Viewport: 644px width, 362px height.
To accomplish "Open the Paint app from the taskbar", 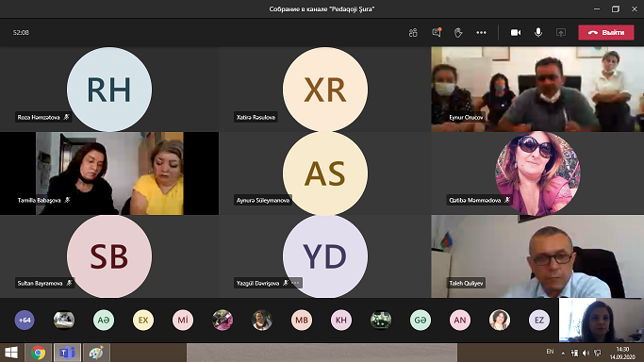I will [96, 353].
